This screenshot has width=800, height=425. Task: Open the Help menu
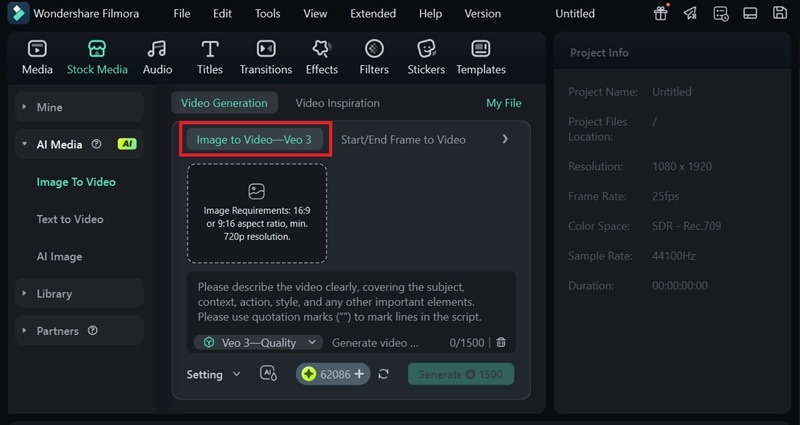coord(430,14)
